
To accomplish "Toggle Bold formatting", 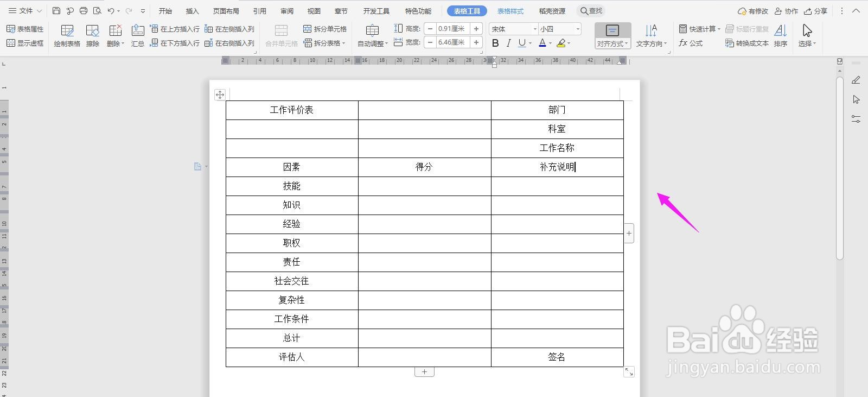I will point(495,43).
